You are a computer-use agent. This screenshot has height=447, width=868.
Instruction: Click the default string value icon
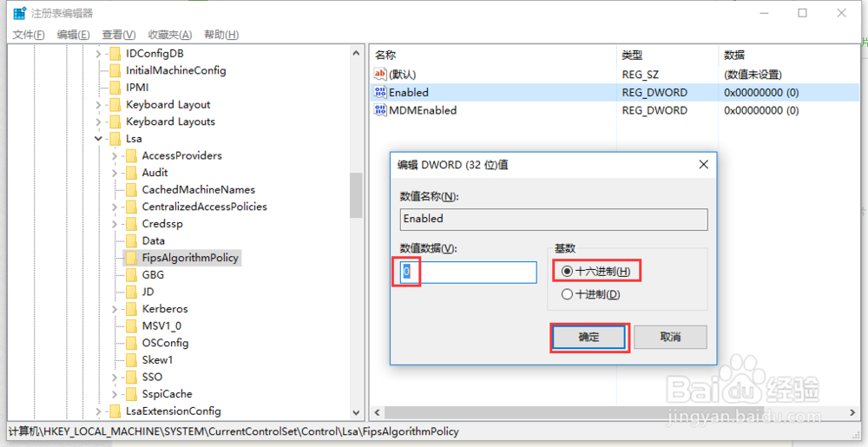coord(380,74)
